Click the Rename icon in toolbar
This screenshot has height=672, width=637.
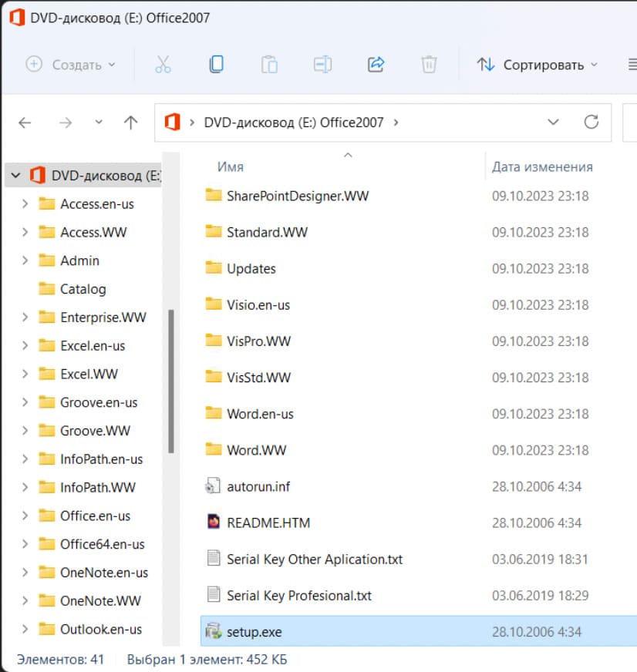[x=322, y=65]
